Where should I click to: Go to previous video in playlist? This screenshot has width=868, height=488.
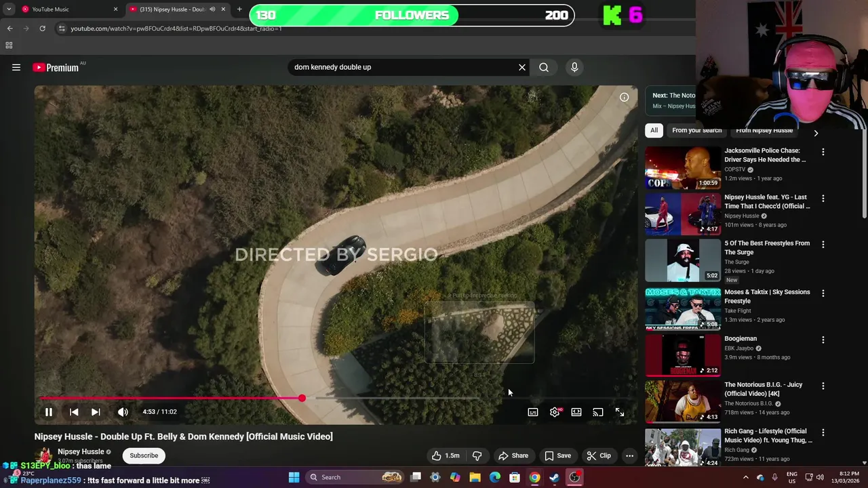[x=74, y=412]
